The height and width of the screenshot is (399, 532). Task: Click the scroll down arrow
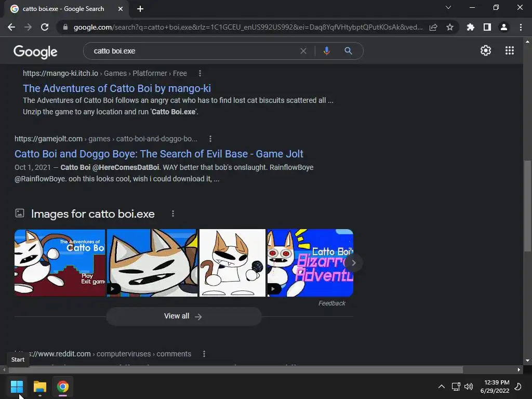[527, 361]
